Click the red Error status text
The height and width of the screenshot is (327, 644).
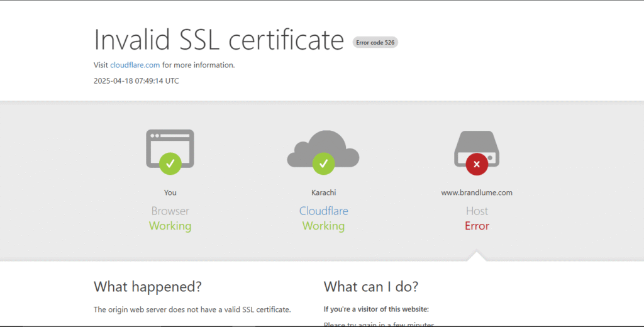point(477,226)
